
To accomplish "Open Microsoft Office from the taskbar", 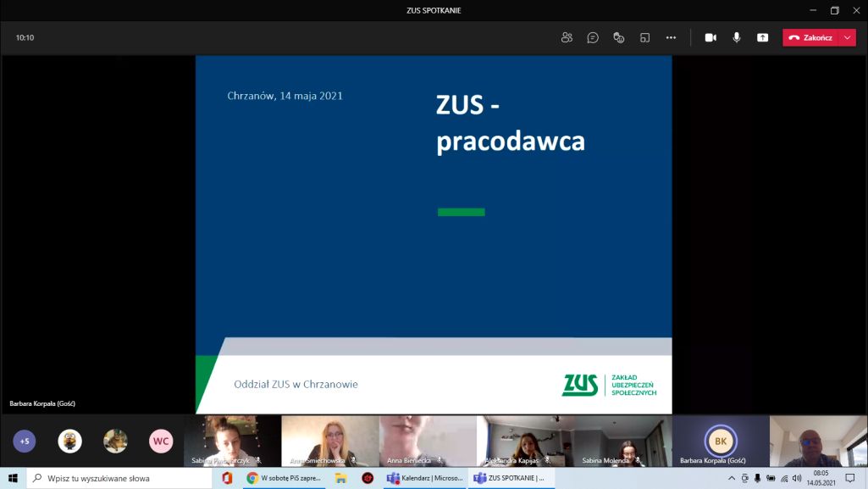I will 227,478.
